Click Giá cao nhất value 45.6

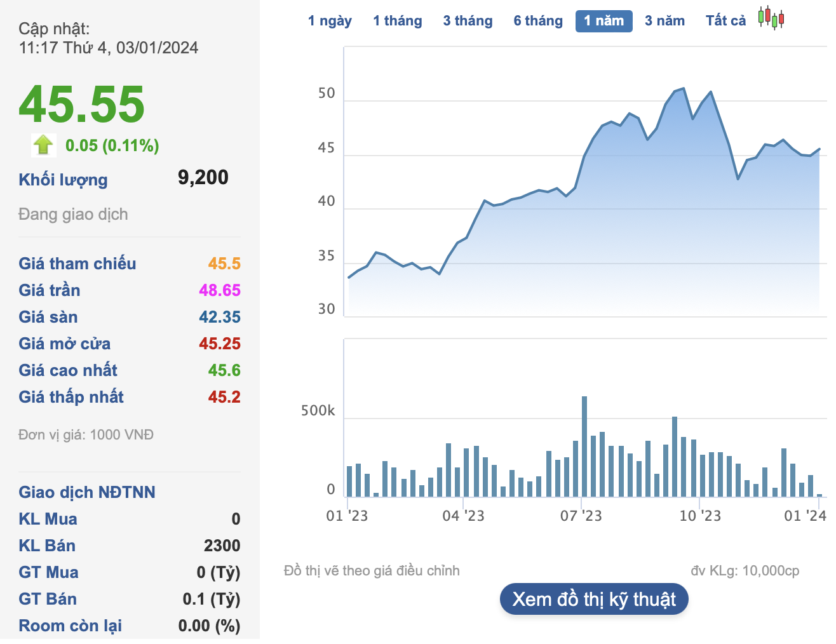224,370
